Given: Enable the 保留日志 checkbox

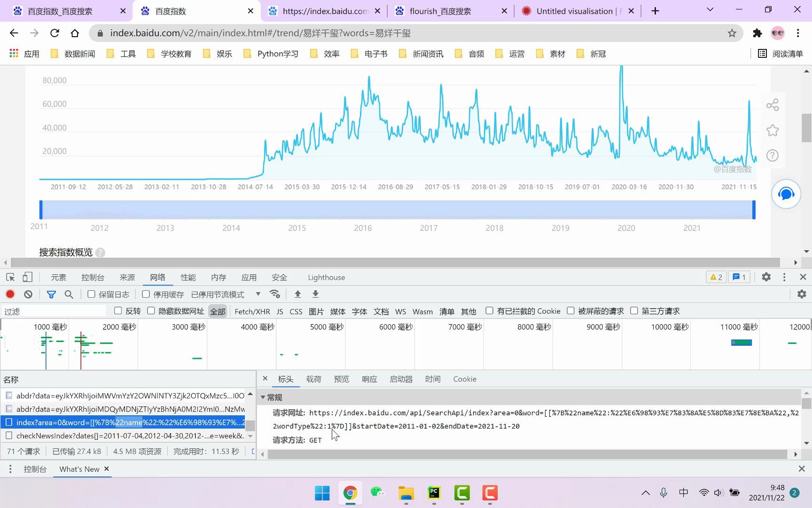Looking at the screenshot, I should (x=92, y=294).
